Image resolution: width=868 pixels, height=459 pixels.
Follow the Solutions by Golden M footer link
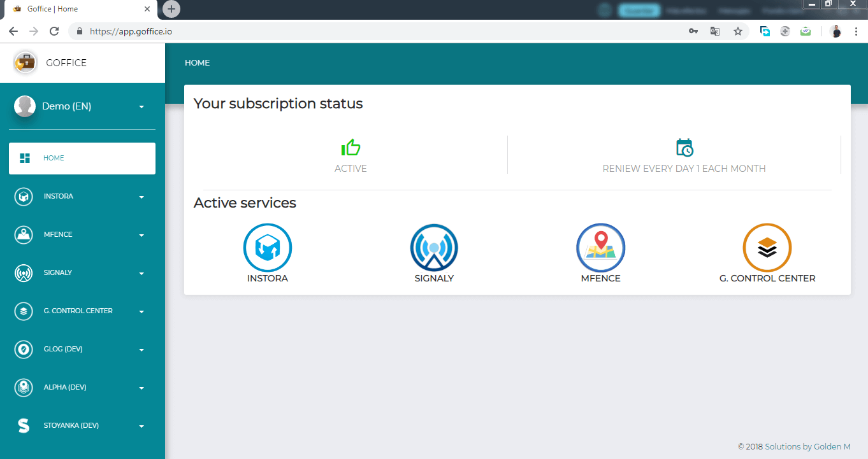click(807, 447)
